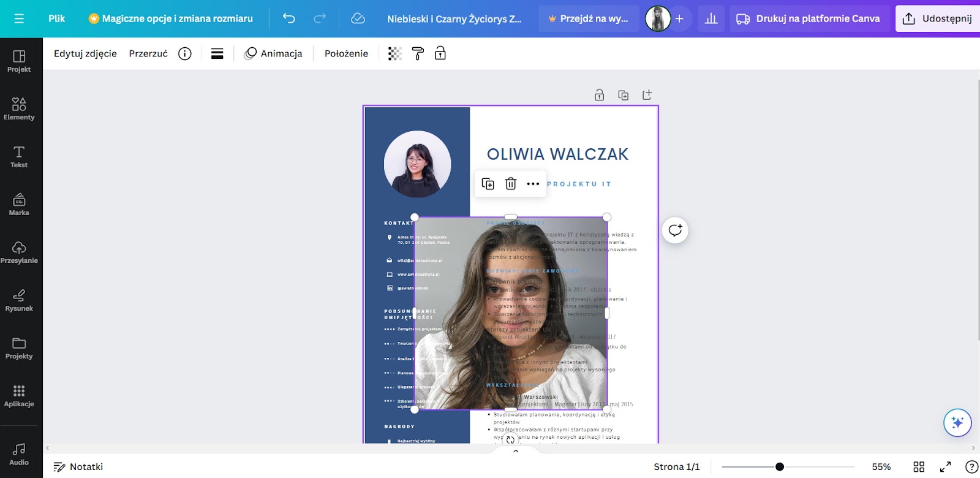
Task: Toggle lock icon in top toolbar
Action: [x=440, y=53]
